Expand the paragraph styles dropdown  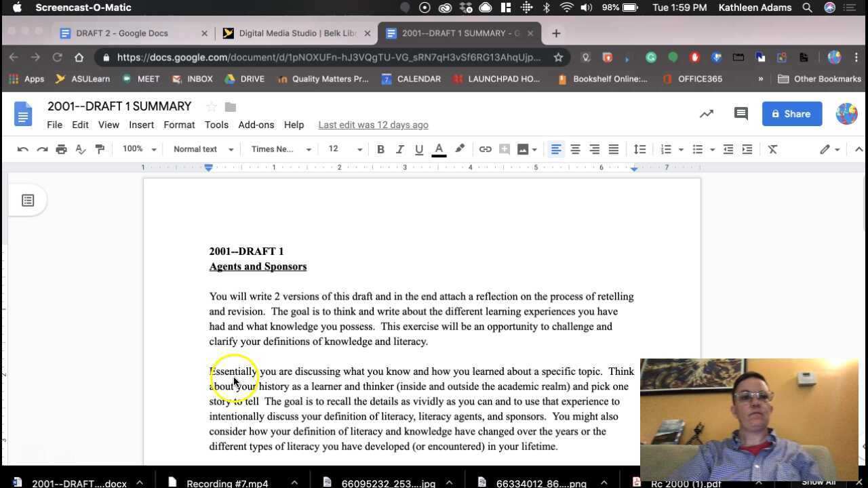coord(201,149)
